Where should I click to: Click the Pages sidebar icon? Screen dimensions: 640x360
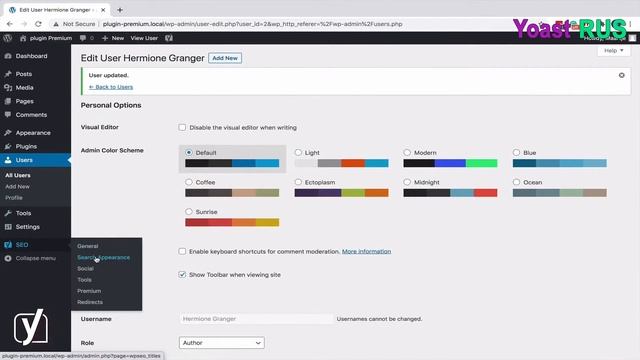tap(8, 101)
